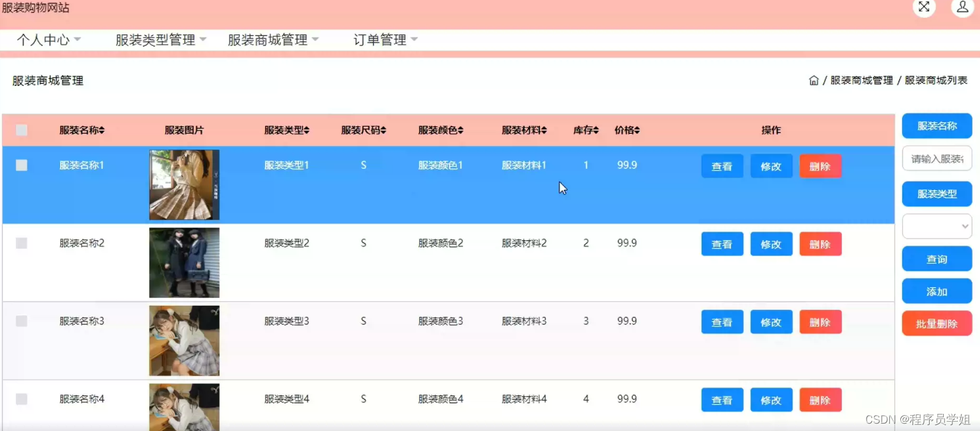Click the 查询 search button
This screenshot has width=980, height=431.
point(936,259)
